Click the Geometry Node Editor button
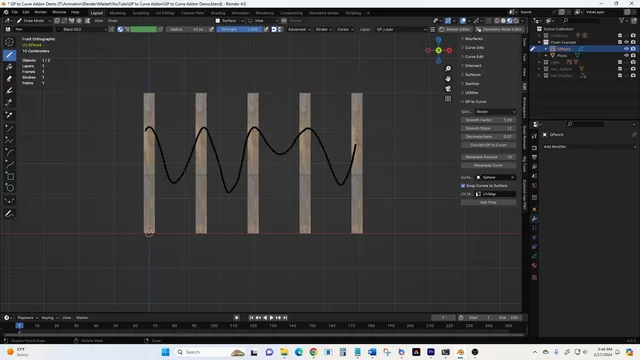The height and width of the screenshot is (360, 640). 499,29
